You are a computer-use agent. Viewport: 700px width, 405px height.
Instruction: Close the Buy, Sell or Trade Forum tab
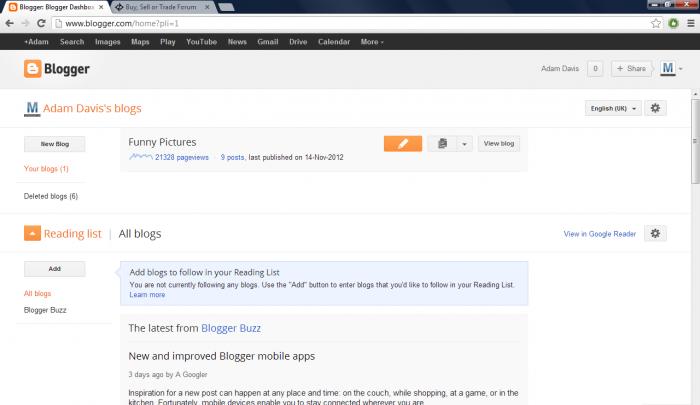(x=207, y=7)
